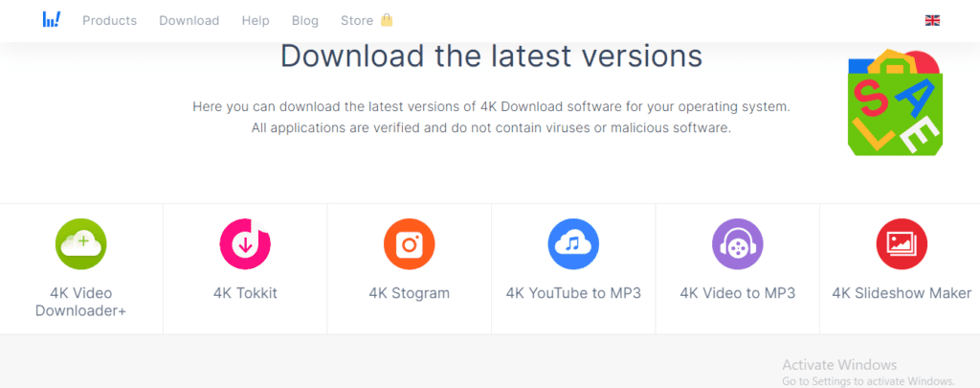Open the Download menu item
Screen dimensions: 980x388
click(189, 21)
